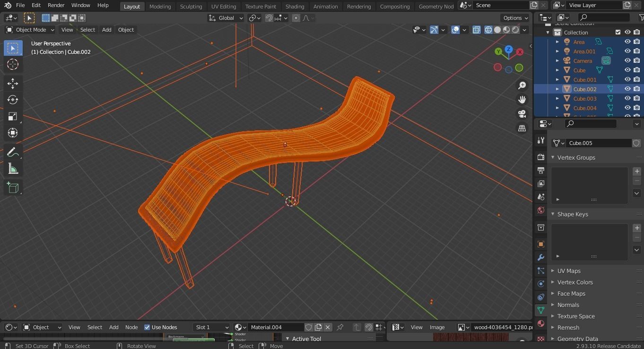Expand the Cube.001 outliner row
Screen dimensions: 644x349
pos(557,79)
